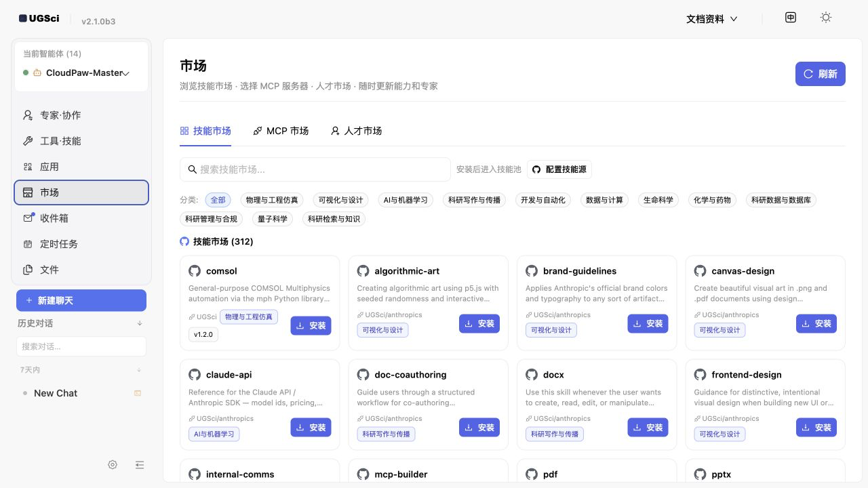Go to 应用 in the sidebar
The height and width of the screenshot is (488, 868).
[x=81, y=167]
